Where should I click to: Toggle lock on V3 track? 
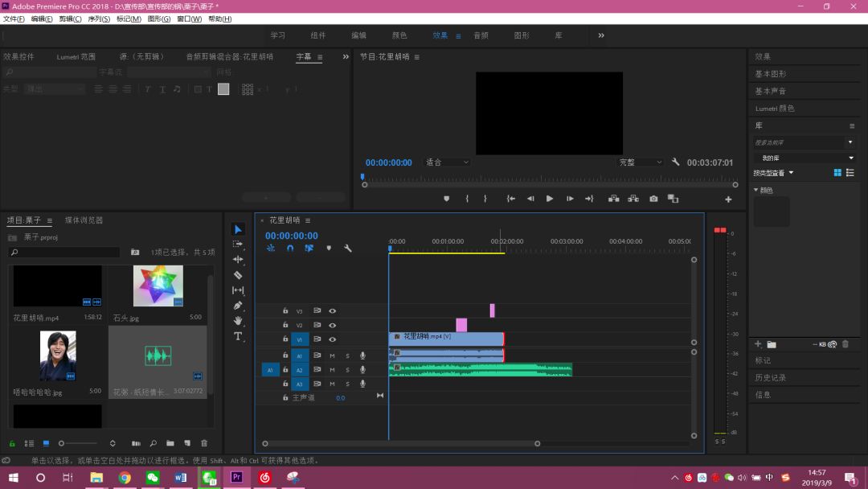285,310
